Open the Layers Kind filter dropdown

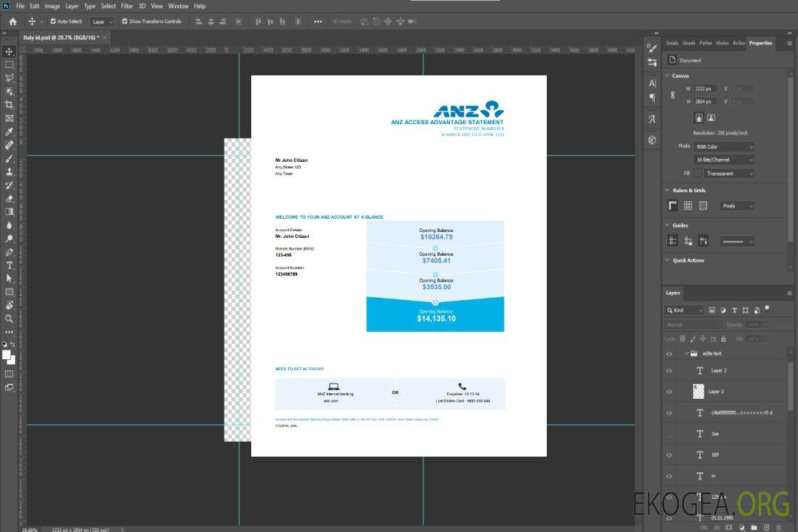pyautogui.click(x=684, y=310)
